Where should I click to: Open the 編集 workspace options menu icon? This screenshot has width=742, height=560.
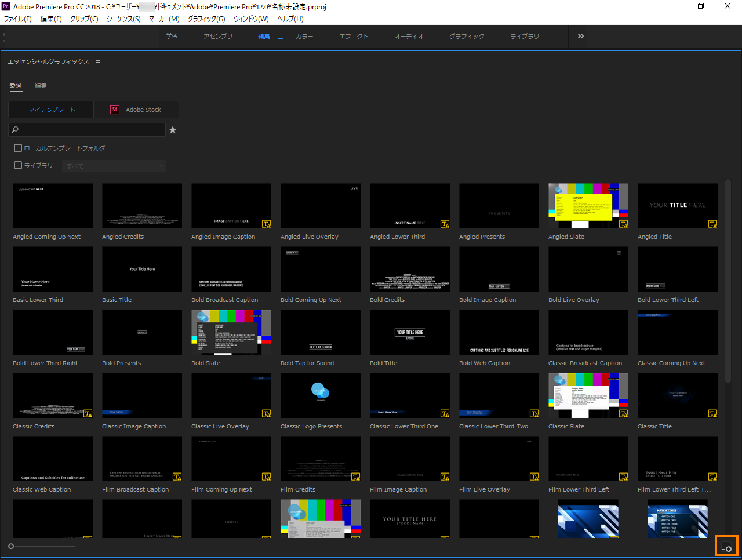(281, 37)
